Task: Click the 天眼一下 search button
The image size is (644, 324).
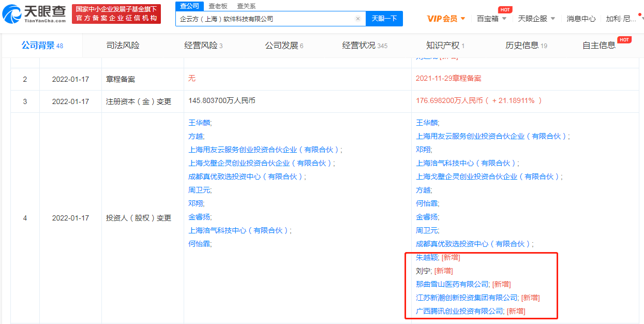Action: 384,19
